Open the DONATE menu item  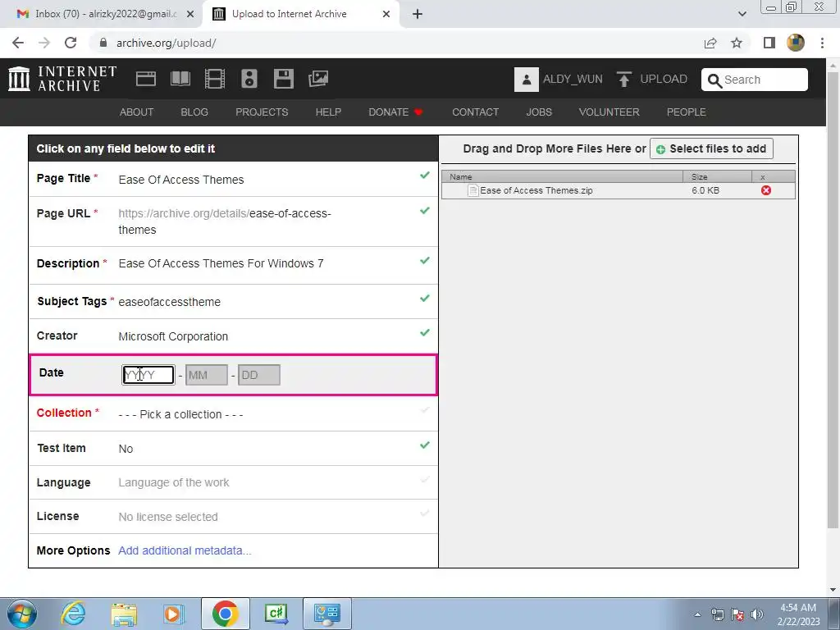[x=395, y=112]
